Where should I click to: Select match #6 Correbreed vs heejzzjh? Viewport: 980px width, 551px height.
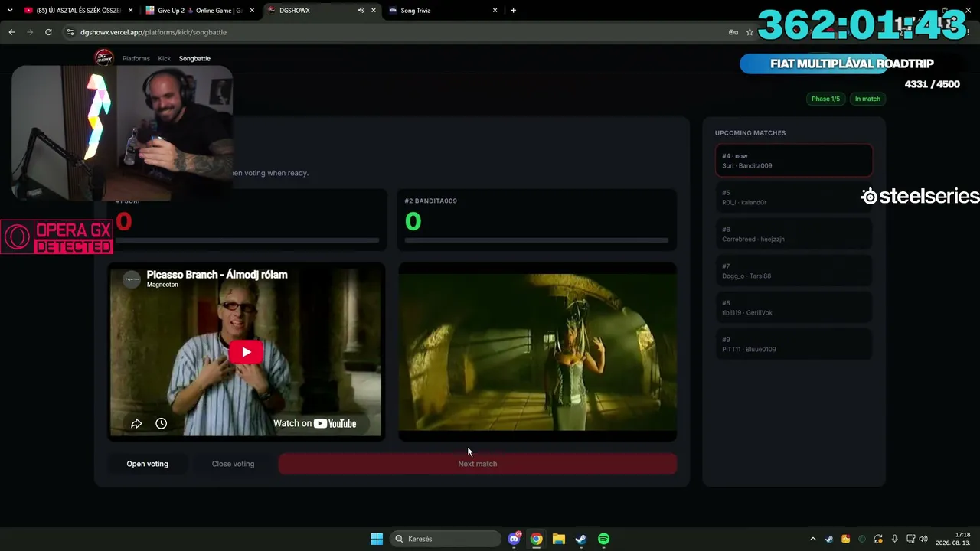pos(793,234)
